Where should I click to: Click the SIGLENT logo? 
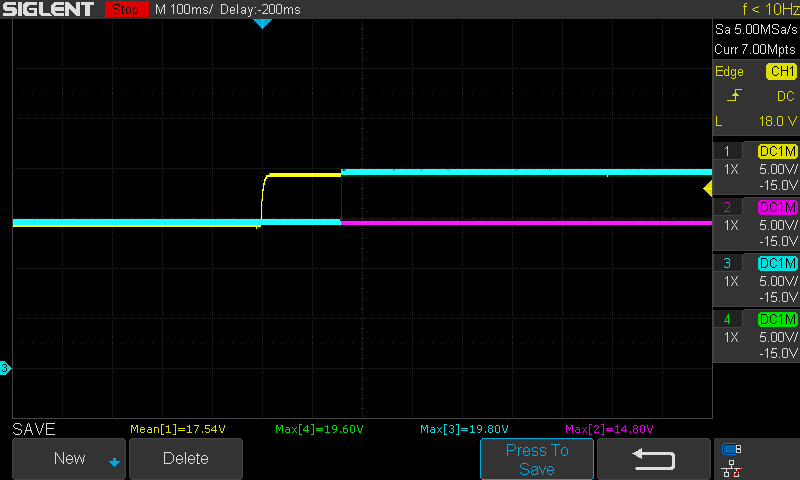[x=48, y=9]
